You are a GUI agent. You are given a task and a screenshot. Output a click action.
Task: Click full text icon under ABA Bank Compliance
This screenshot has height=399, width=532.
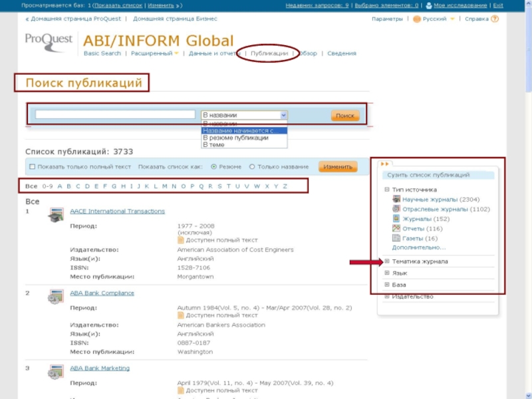(x=180, y=315)
